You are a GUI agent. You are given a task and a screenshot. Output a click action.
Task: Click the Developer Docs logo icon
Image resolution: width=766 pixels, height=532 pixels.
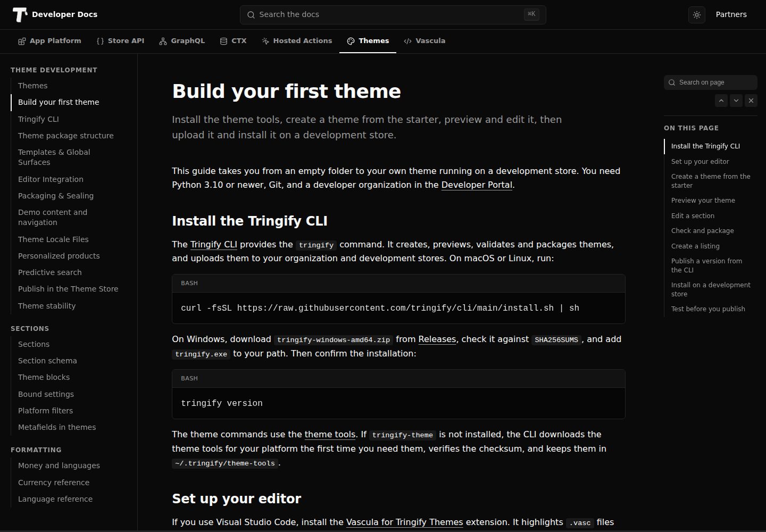coord(20,15)
